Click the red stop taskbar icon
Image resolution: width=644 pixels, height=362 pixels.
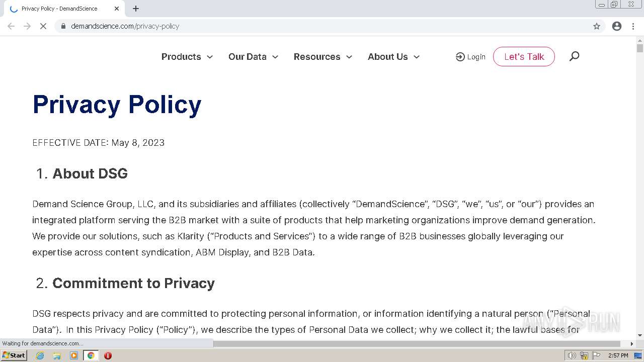(108, 355)
